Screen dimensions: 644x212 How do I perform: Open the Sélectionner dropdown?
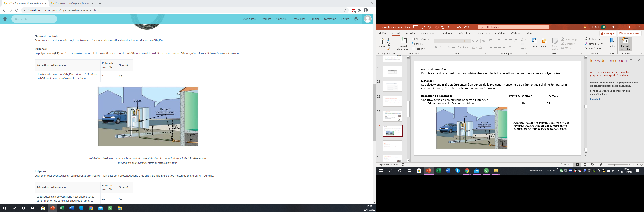click(594, 48)
